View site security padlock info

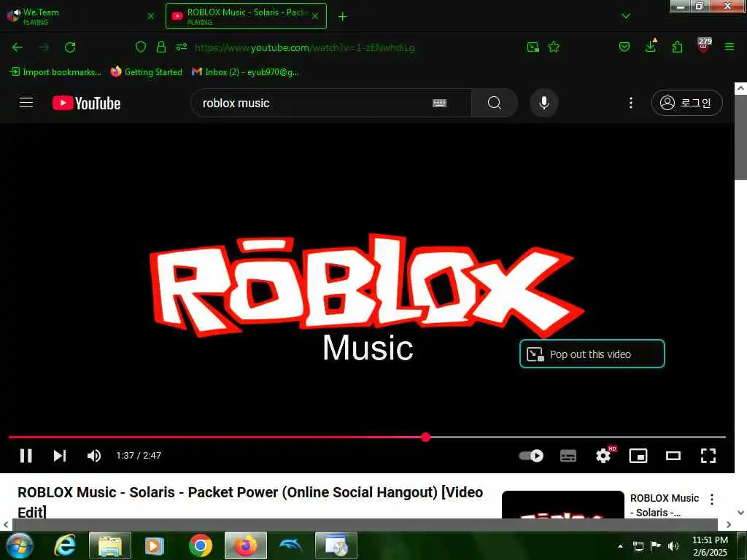(161, 47)
